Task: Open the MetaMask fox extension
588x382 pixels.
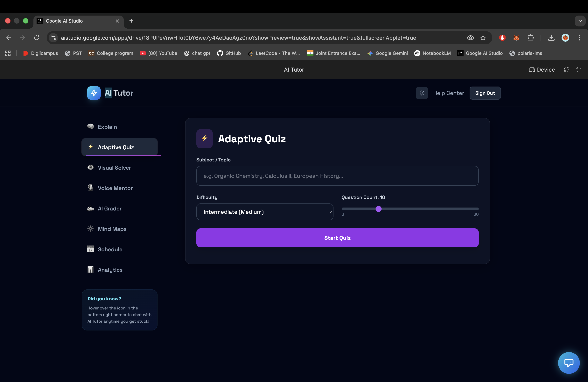Action: pos(516,38)
